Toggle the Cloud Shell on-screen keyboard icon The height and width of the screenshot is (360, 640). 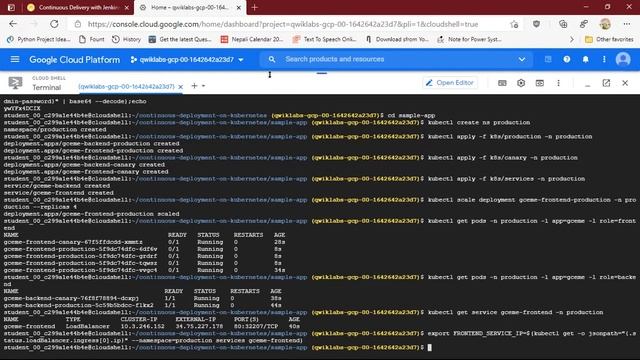[x=502, y=83]
